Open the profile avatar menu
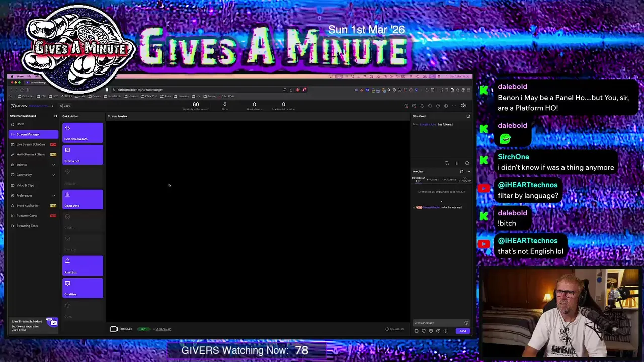 pos(463,106)
